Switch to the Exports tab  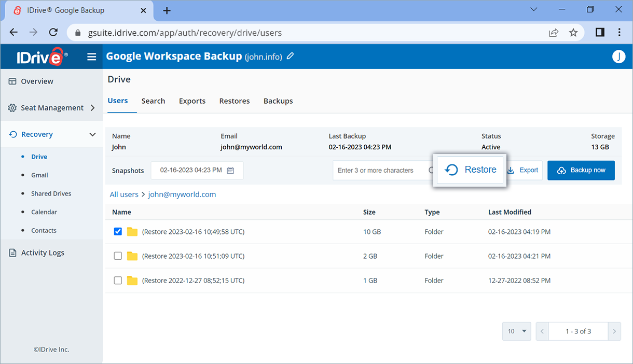click(x=192, y=101)
